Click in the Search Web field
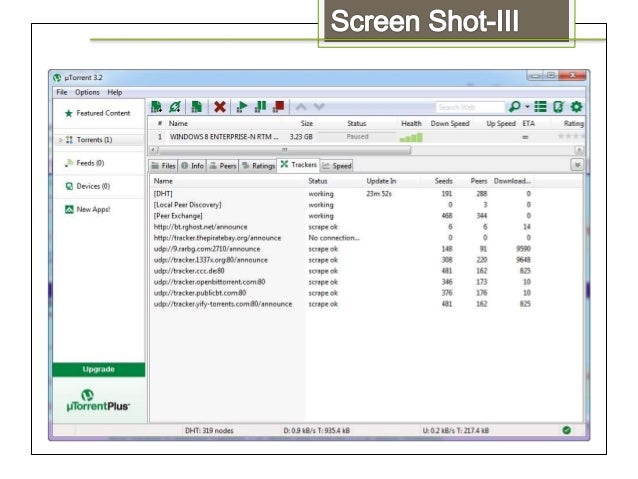The height and width of the screenshot is (479, 638). [x=470, y=107]
